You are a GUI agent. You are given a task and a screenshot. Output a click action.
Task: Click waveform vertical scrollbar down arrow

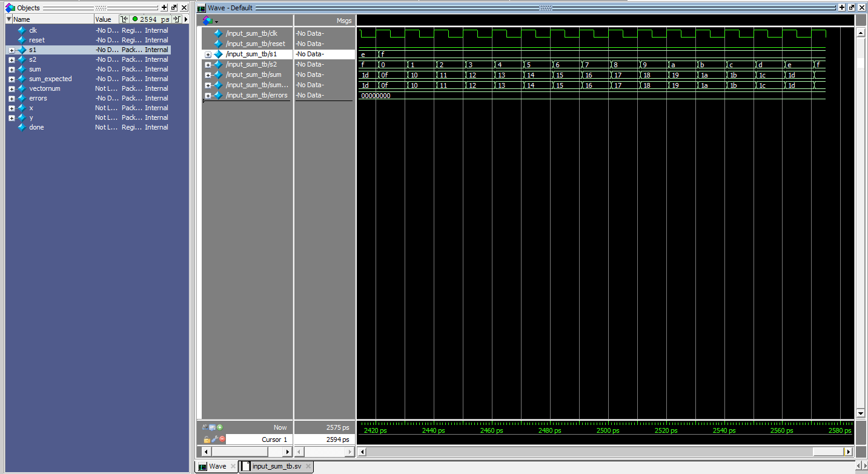pos(860,413)
